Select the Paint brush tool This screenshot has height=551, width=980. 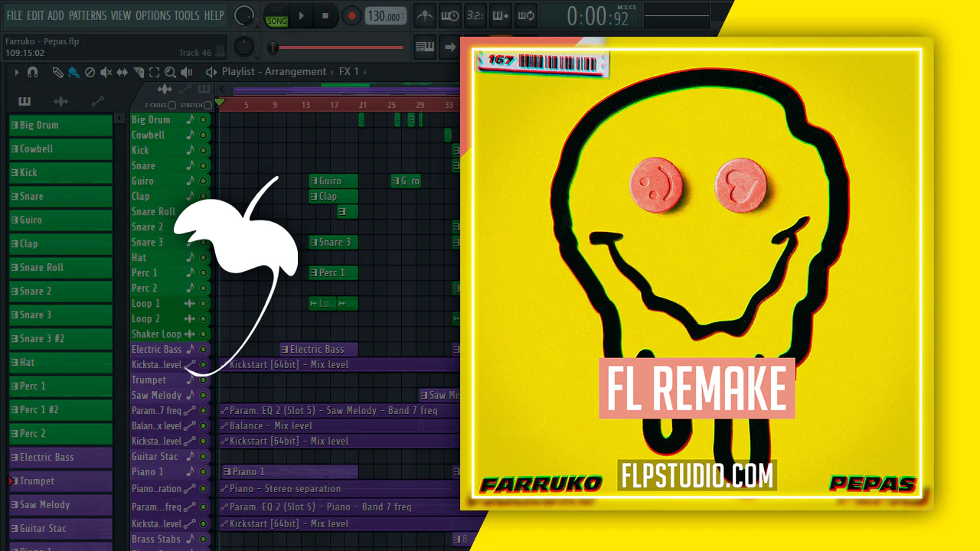click(73, 72)
